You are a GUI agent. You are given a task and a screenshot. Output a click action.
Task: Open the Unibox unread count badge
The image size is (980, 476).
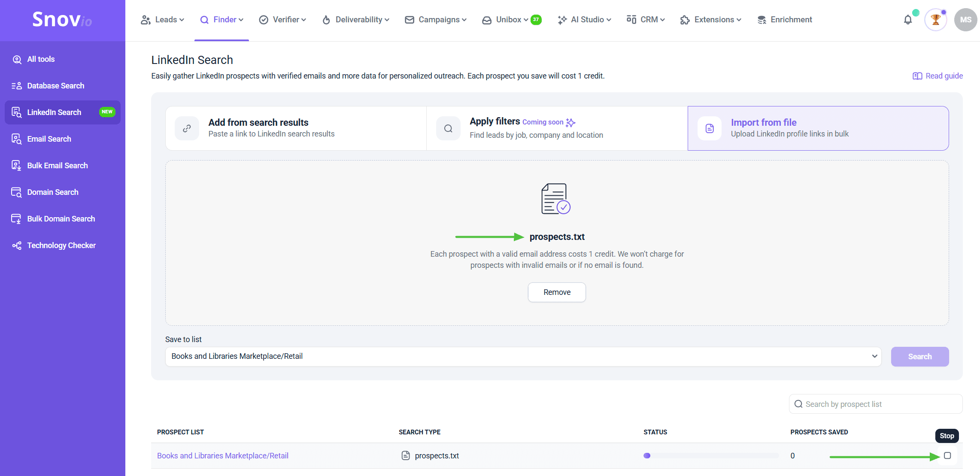click(x=536, y=20)
